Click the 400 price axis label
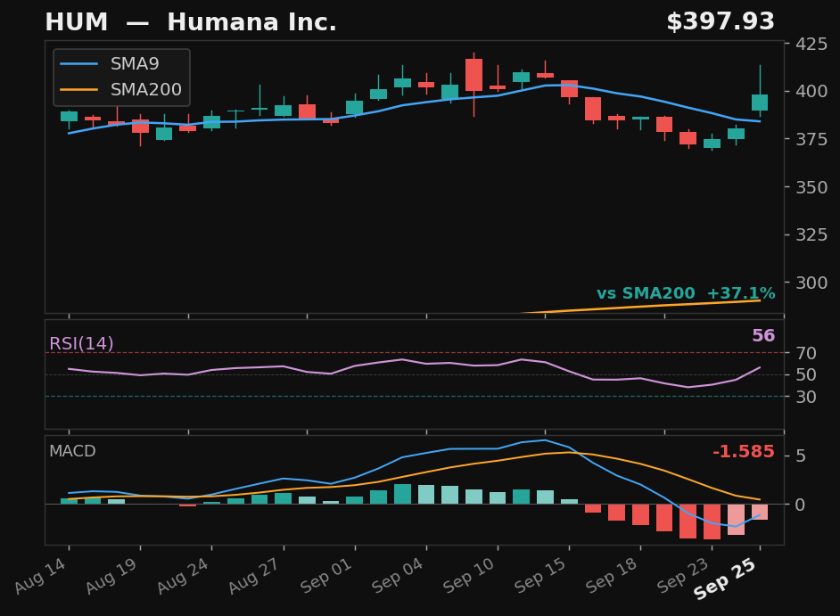 811,91
